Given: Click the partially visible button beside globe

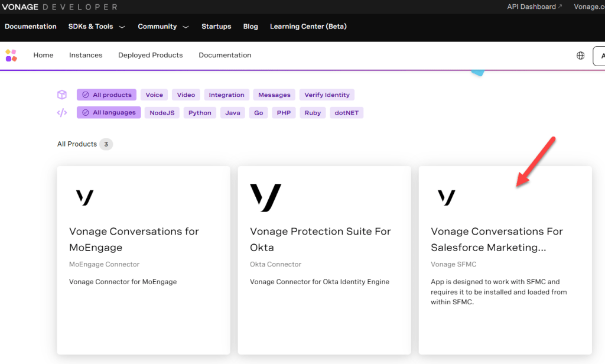Looking at the screenshot, I should [x=599, y=56].
